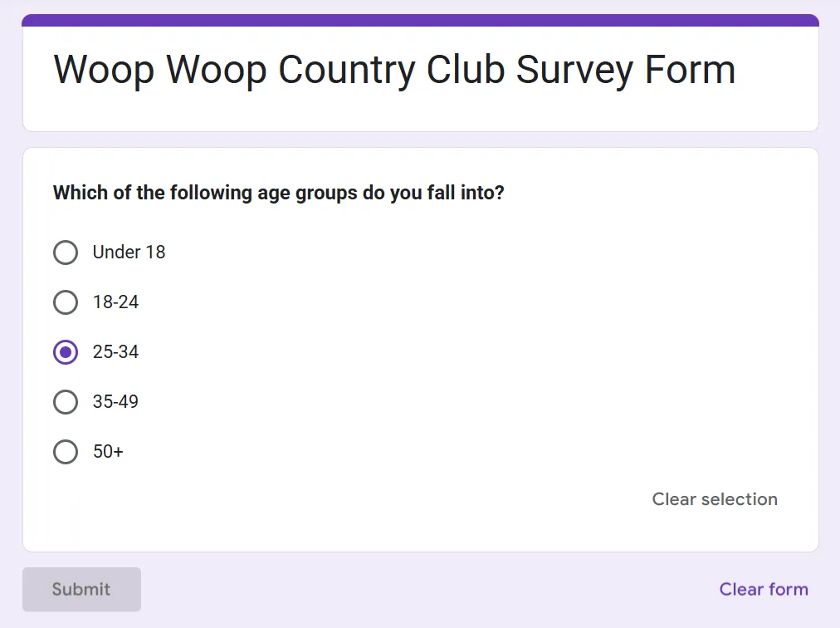840x628 pixels.
Task: Select the Under 18 radio button
Action: pyautogui.click(x=66, y=253)
